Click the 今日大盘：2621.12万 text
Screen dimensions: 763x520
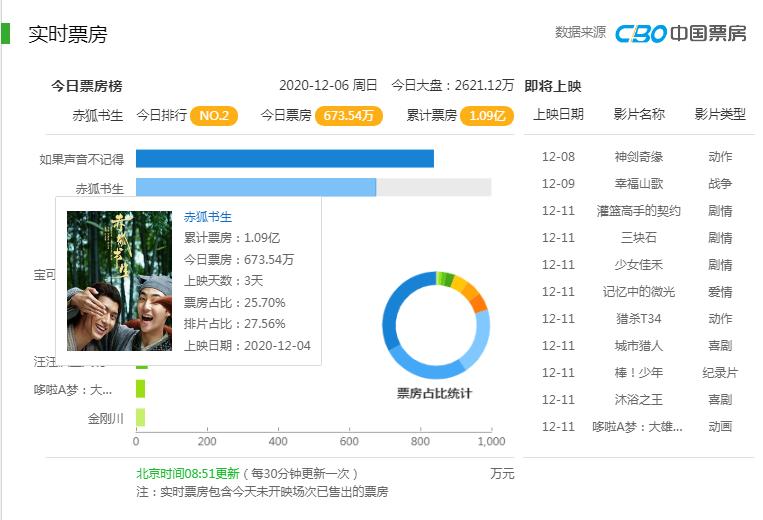point(453,85)
